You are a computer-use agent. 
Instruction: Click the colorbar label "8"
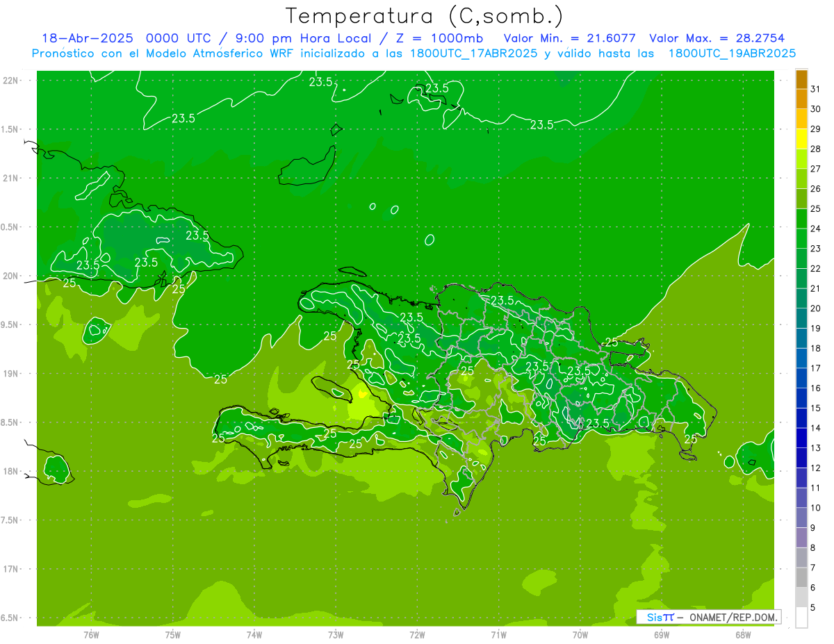point(813,547)
